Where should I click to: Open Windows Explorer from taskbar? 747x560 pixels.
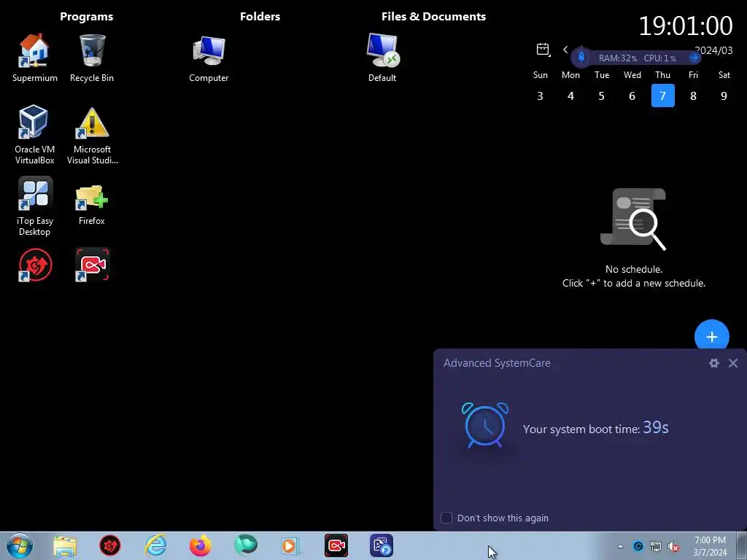[x=65, y=545]
